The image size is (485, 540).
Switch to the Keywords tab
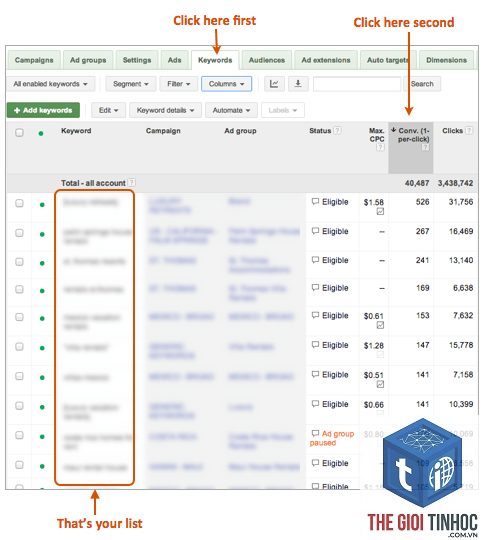pyautogui.click(x=215, y=60)
